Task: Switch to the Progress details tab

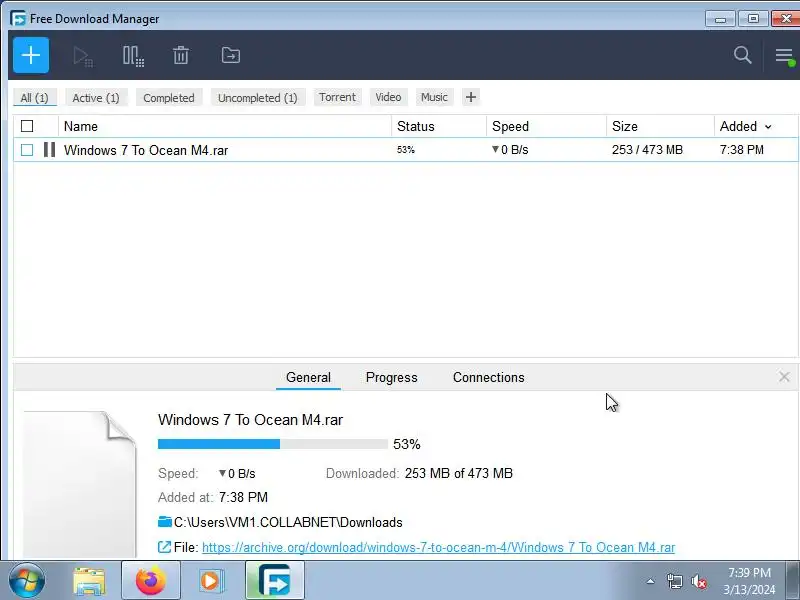Action: pos(391,378)
